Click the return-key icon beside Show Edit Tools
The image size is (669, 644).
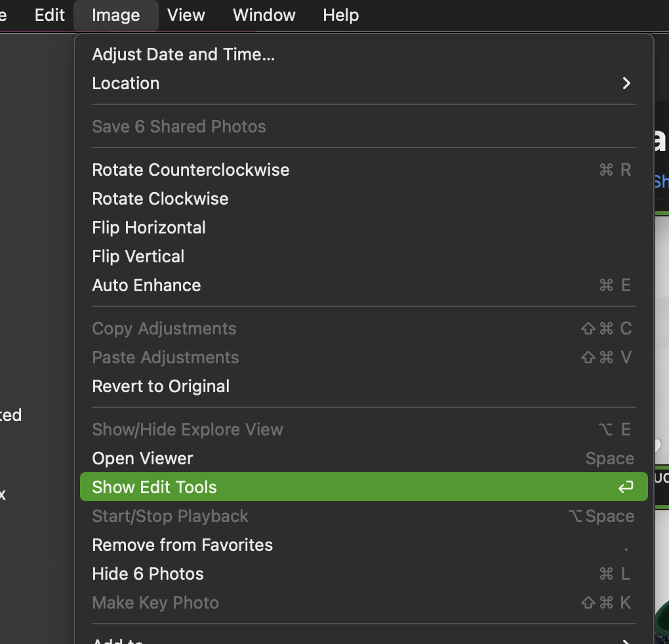(x=626, y=487)
